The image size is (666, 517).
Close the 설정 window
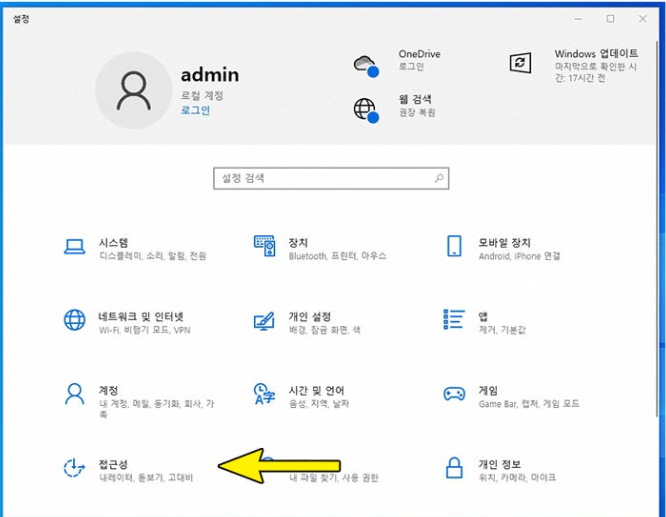[643, 19]
